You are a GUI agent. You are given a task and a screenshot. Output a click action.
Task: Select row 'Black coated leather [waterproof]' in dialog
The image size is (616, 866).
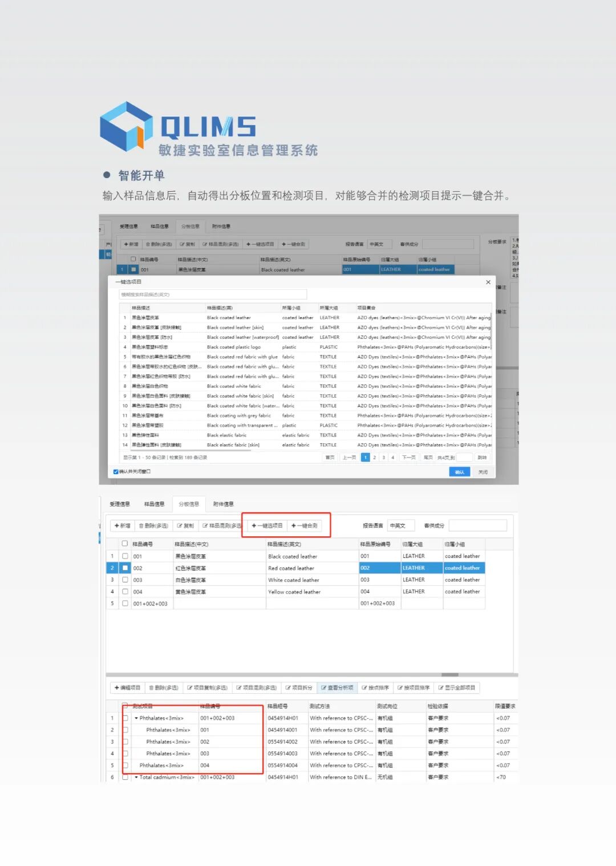click(x=305, y=337)
